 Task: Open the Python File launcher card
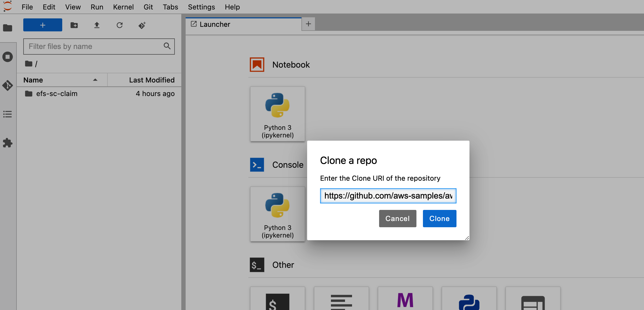[469, 298]
